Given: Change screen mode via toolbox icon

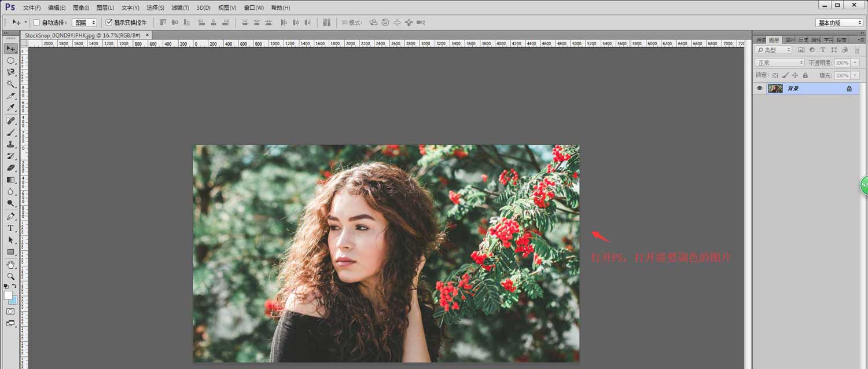Looking at the screenshot, I should coord(10,323).
